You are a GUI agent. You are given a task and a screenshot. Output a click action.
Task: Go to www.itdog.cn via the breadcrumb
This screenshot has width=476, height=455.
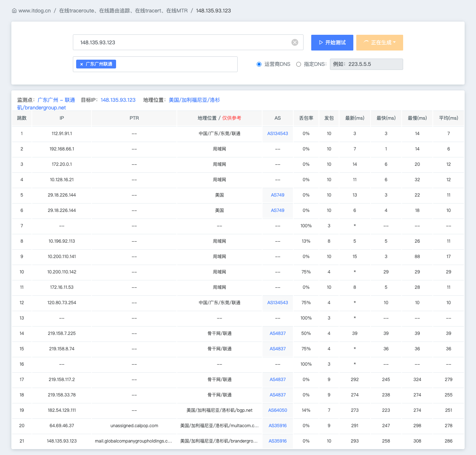(x=35, y=11)
